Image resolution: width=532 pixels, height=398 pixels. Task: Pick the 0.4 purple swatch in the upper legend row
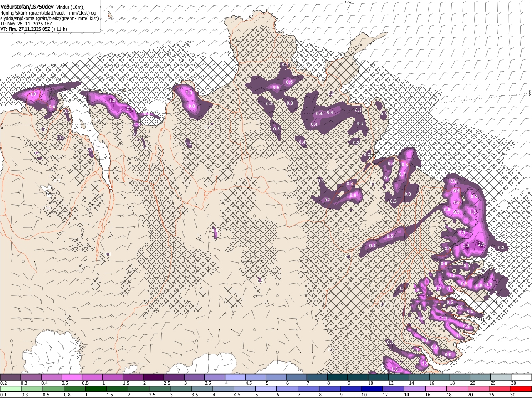point(51,377)
